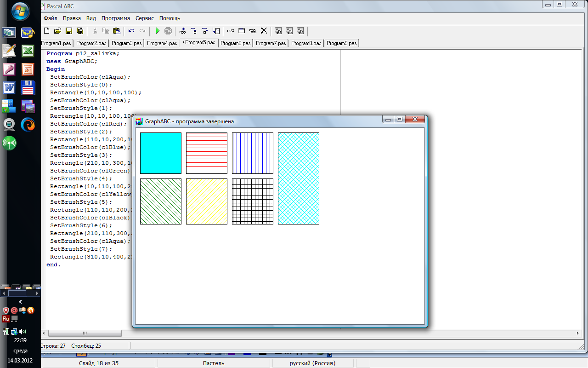Open the >123 input window icon
This screenshot has height=368, width=588.
231,31
